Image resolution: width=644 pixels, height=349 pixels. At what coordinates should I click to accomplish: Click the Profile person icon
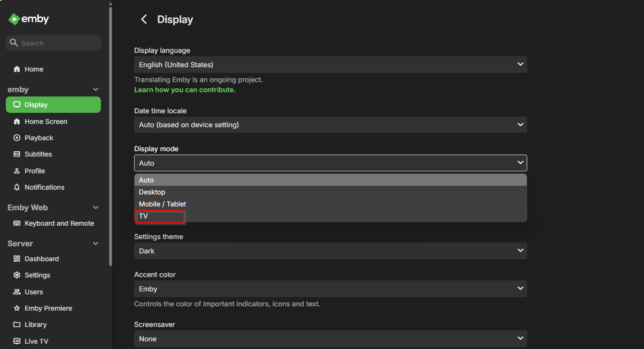[x=17, y=171]
